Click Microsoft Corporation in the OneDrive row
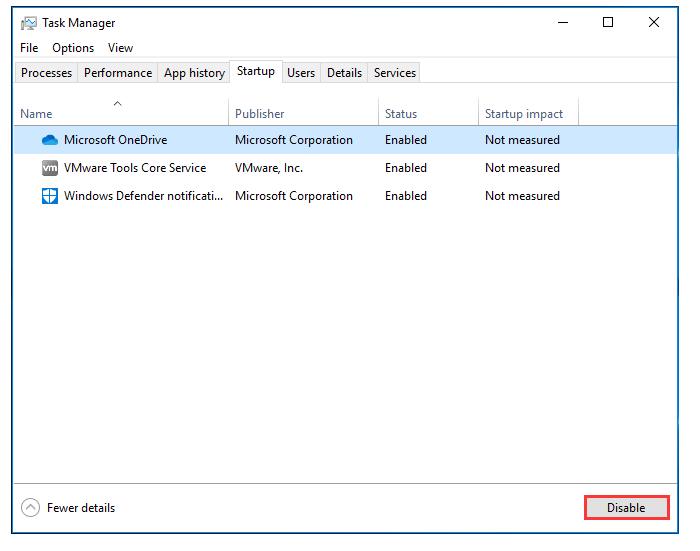The width and height of the screenshot is (700, 551). tap(294, 140)
